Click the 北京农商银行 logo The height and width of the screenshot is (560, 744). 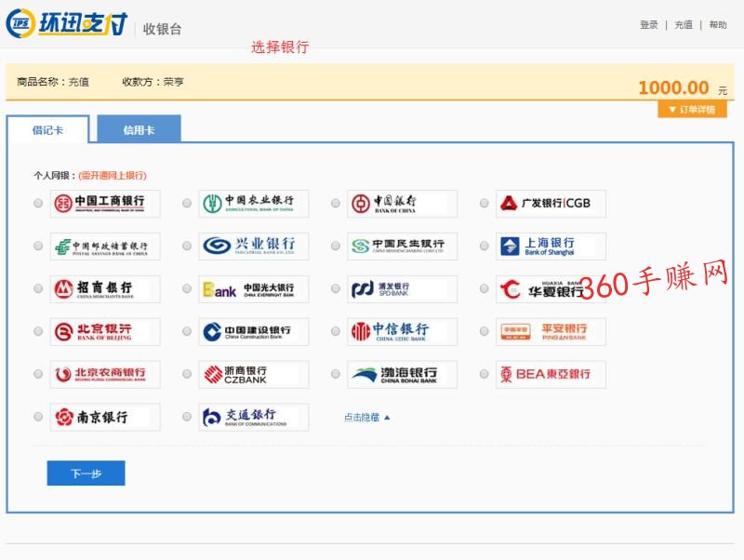tap(105, 375)
